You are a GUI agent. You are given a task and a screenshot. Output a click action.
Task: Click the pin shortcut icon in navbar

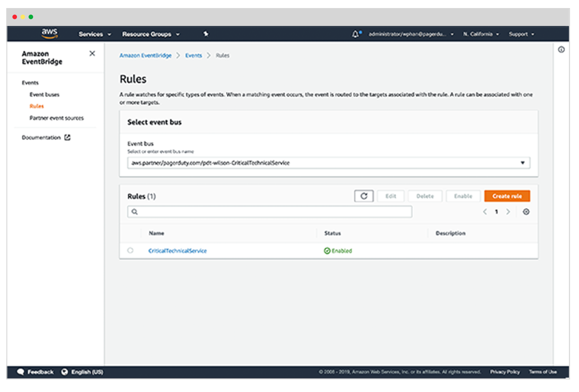(206, 34)
